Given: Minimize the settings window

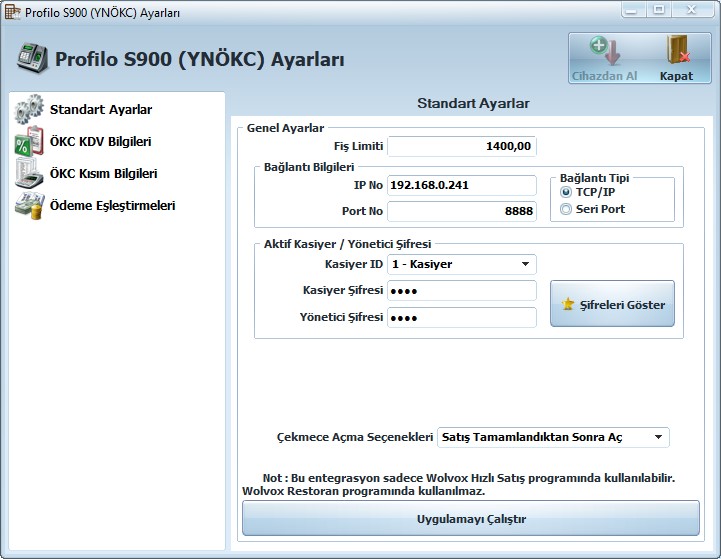Looking at the screenshot, I should [633, 10].
